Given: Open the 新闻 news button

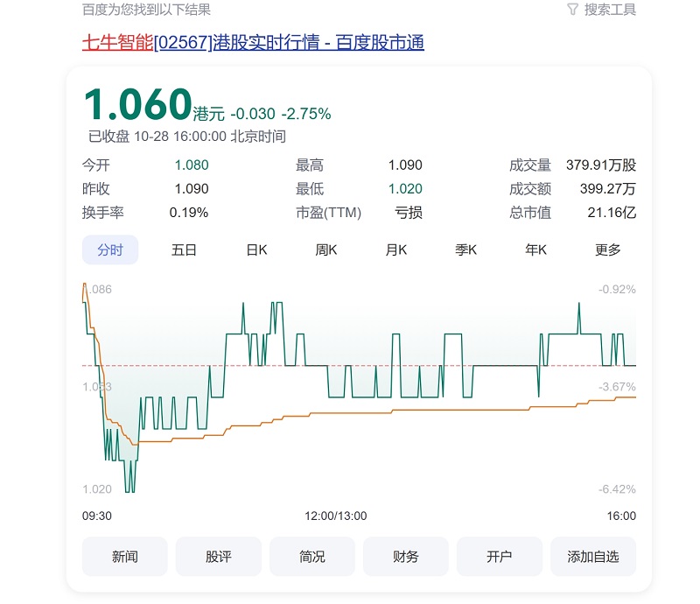Looking at the screenshot, I should point(125,557).
